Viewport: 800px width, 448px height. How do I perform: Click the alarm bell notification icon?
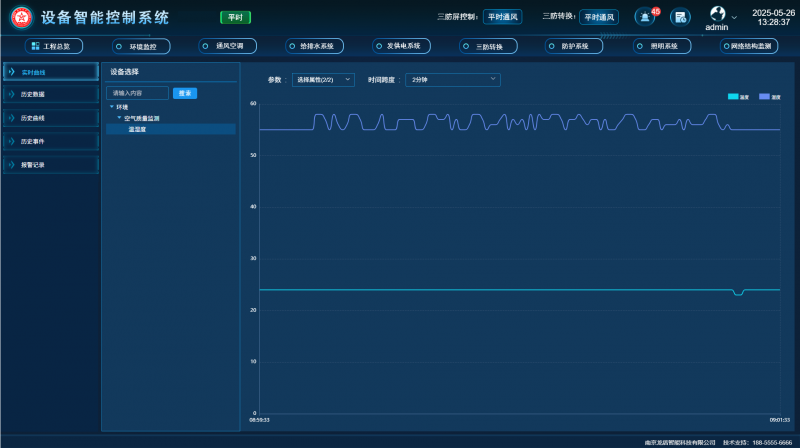643,17
